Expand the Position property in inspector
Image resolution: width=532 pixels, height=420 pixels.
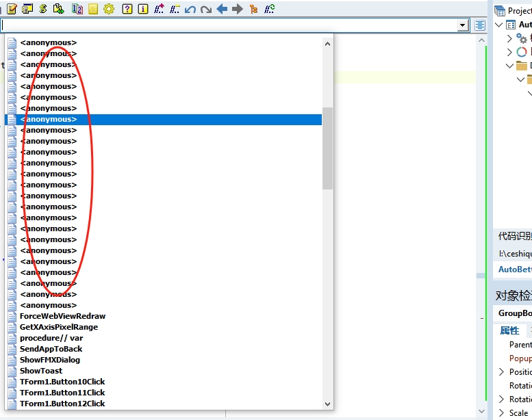click(x=501, y=372)
